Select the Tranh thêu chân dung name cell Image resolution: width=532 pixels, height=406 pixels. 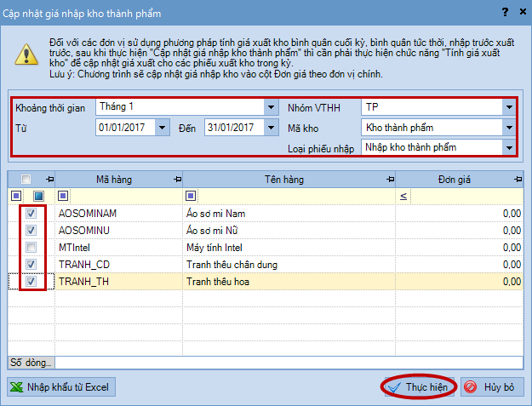[289, 264]
